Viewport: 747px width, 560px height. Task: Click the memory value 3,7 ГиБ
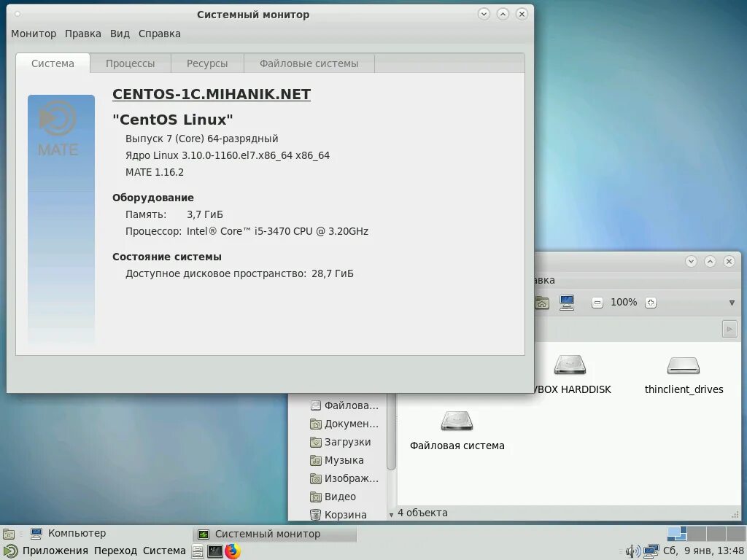(x=205, y=214)
